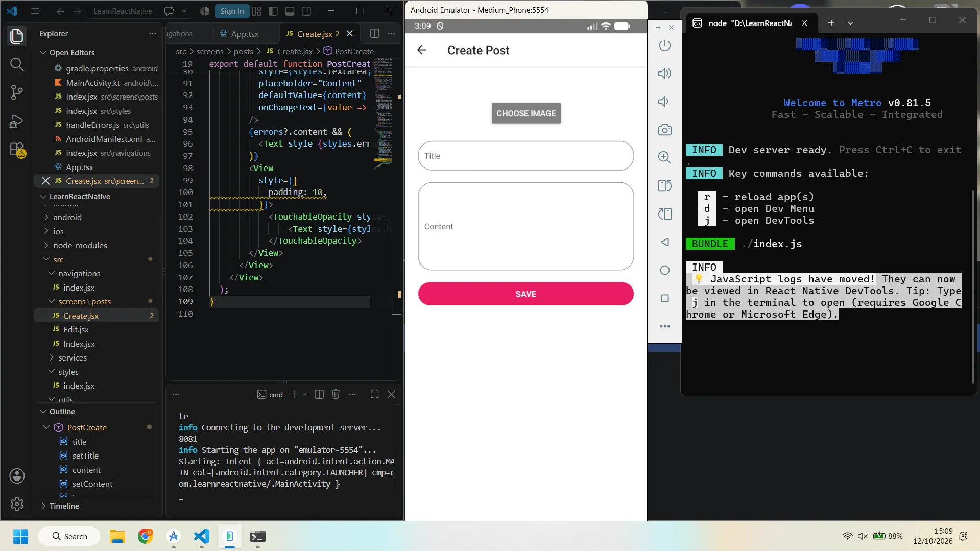
Task: Tap the SAVE button in emulator
Action: (x=525, y=294)
